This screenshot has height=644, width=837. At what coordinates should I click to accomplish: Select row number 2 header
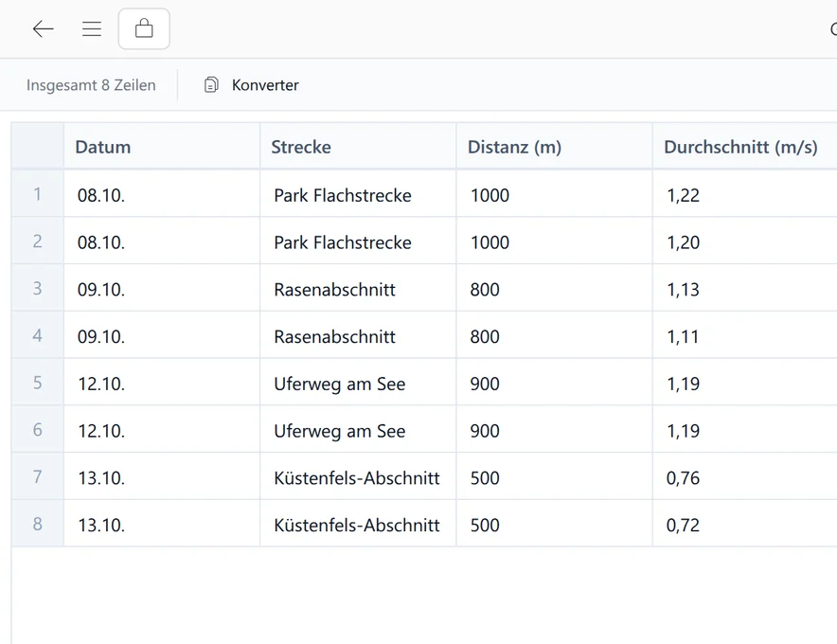tap(37, 241)
